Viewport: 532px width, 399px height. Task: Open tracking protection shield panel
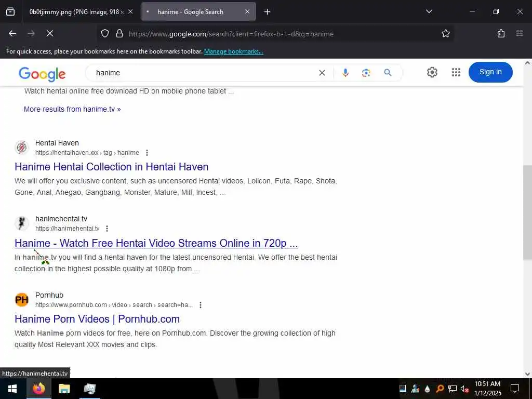coord(105,34)
